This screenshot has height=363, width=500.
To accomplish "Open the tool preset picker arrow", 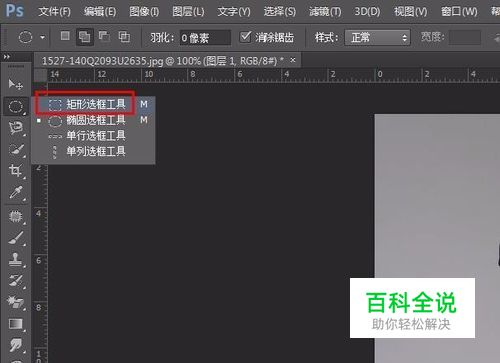I will click(x=42, y=37).
